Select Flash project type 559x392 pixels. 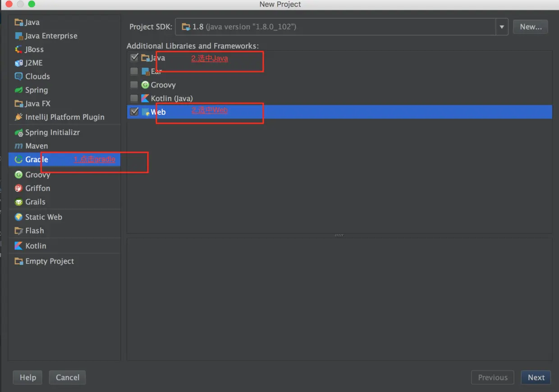pyautogui.click(x=64, y=231)
